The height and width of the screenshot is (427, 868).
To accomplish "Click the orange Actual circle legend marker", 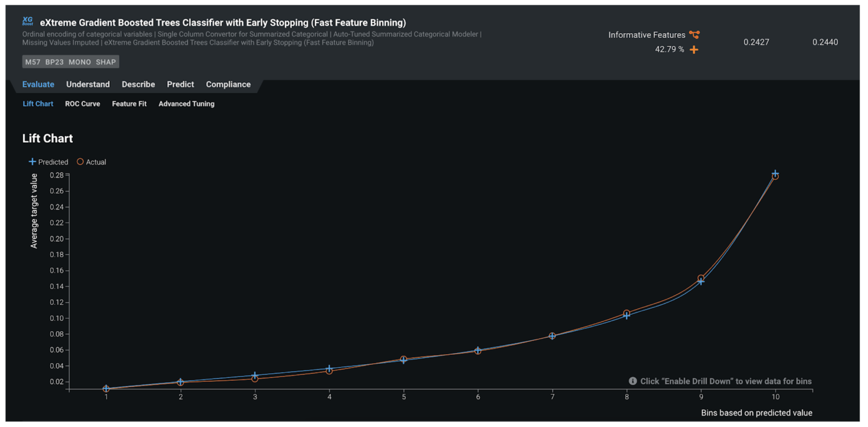I will [x=80, y=162].
